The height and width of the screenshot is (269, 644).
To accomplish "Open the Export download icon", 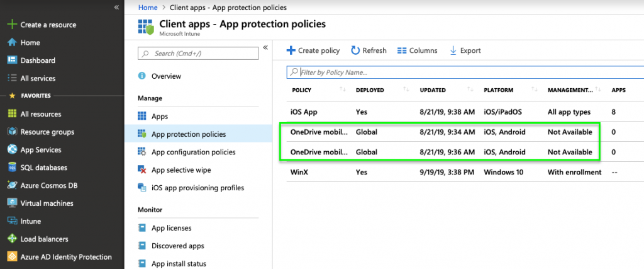I will (x=453, y=50).
